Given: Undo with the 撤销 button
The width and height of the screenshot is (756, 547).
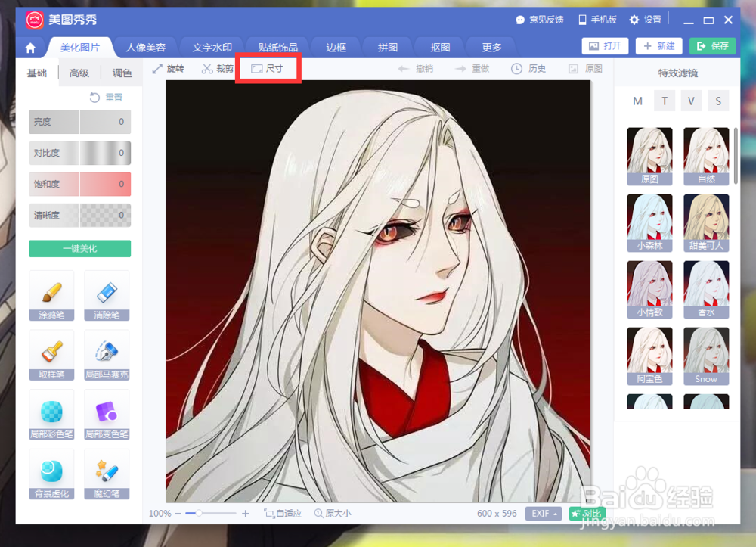Looking at the screenshot, I should click(x=416, y=69).
